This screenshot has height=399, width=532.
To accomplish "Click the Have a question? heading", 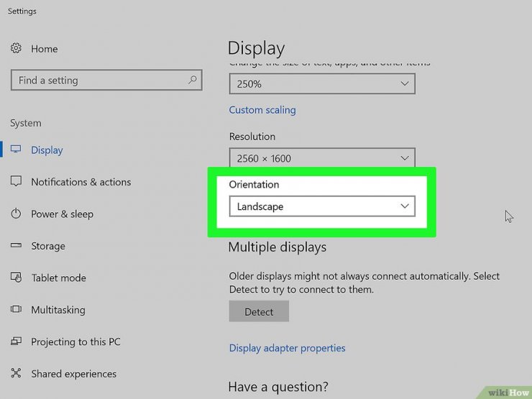I will pos(278,387).
